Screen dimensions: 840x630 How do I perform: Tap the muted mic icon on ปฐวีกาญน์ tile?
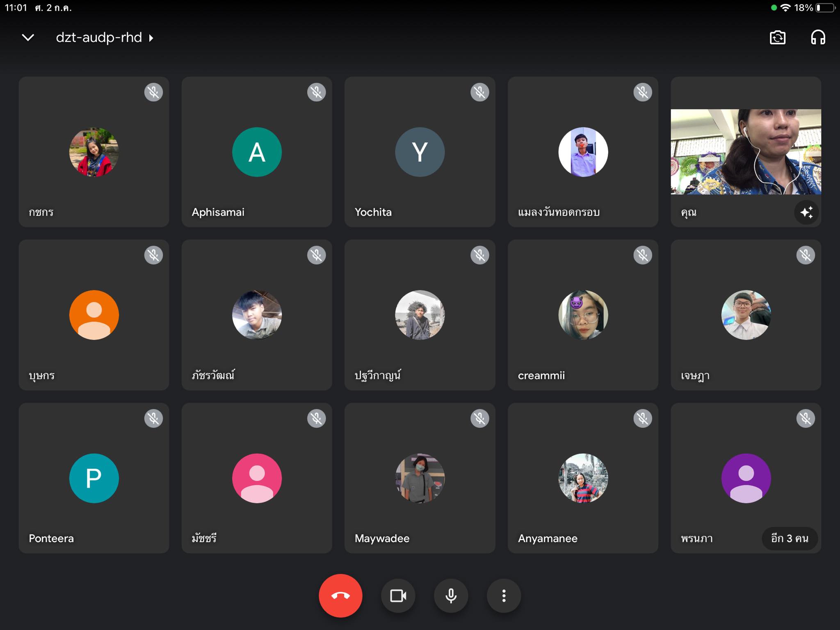pyautogui.click(x=479, y=255)
